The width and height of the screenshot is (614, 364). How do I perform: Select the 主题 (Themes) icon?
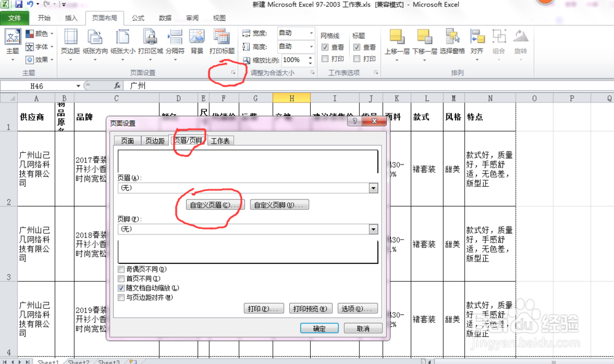pyautogui.click(x=12, y=39)
